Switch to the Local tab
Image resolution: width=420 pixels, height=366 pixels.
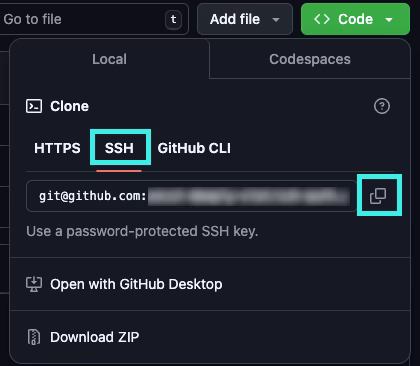(109, 59)
